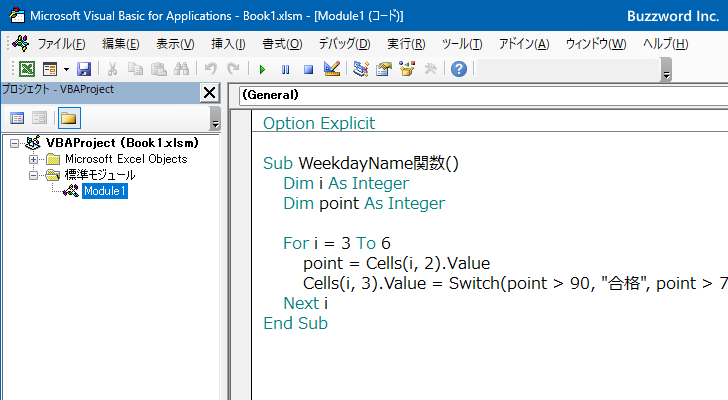Select the 標準モジュール folder label
This screenshot has width=728, height=400.
tap(100, 175)
